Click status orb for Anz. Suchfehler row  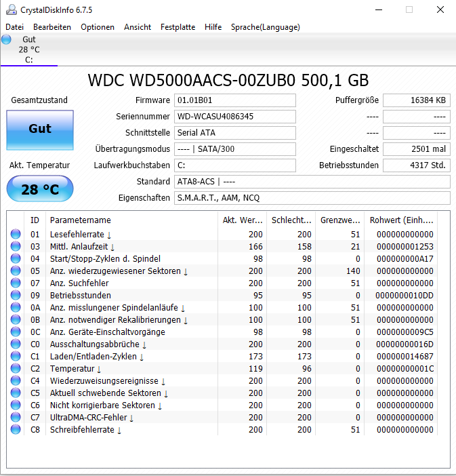(x=16, y=283)
